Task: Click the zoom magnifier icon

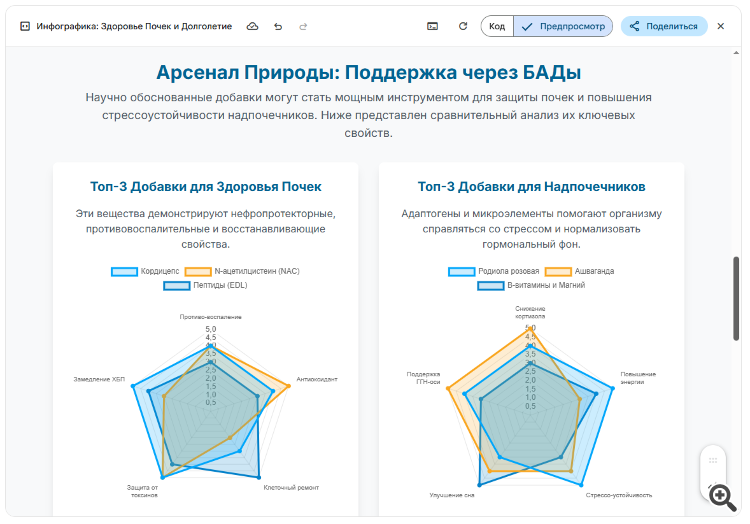Action: (722, 497)
